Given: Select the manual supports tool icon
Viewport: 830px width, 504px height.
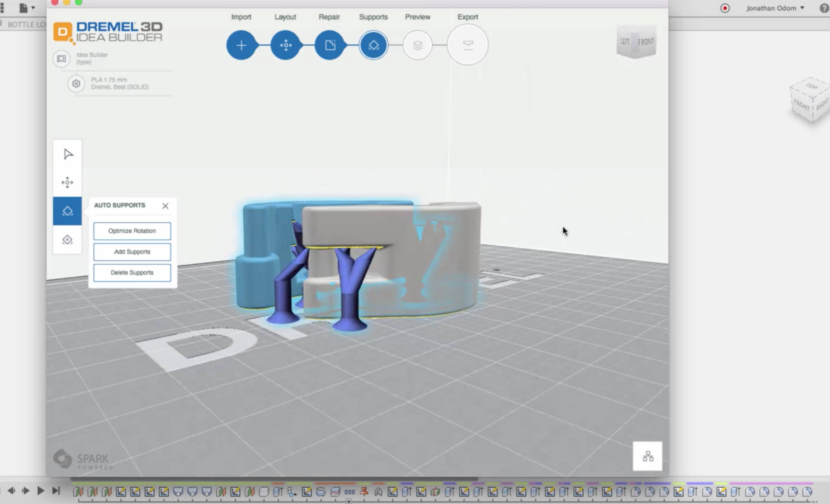Looking at the screenshot, I should (67, 240).
